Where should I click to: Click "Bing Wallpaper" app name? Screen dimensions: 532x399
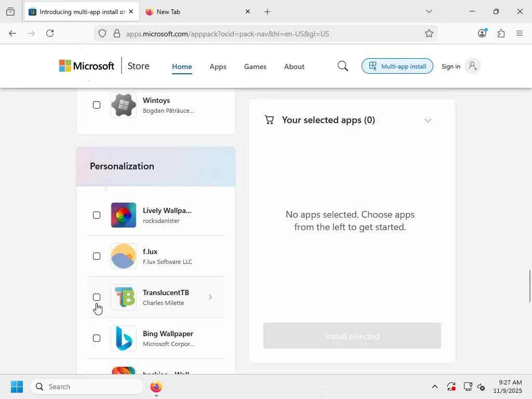click(168, 334)
